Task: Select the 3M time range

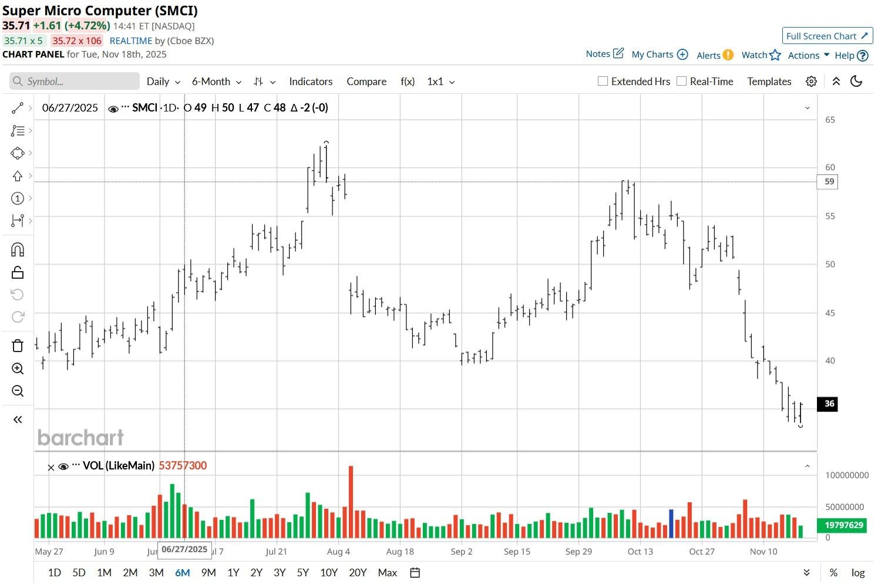Action: [x=156, y=573]
